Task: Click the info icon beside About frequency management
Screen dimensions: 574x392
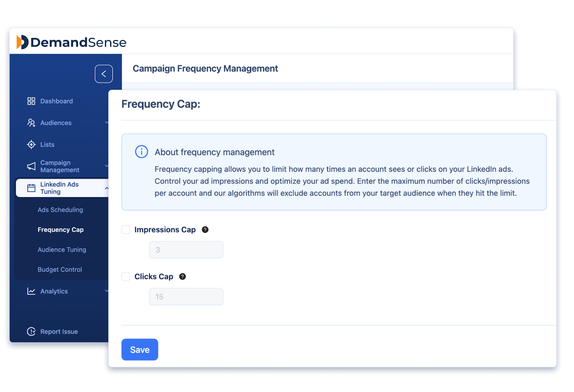Action: tap(141, 152)
